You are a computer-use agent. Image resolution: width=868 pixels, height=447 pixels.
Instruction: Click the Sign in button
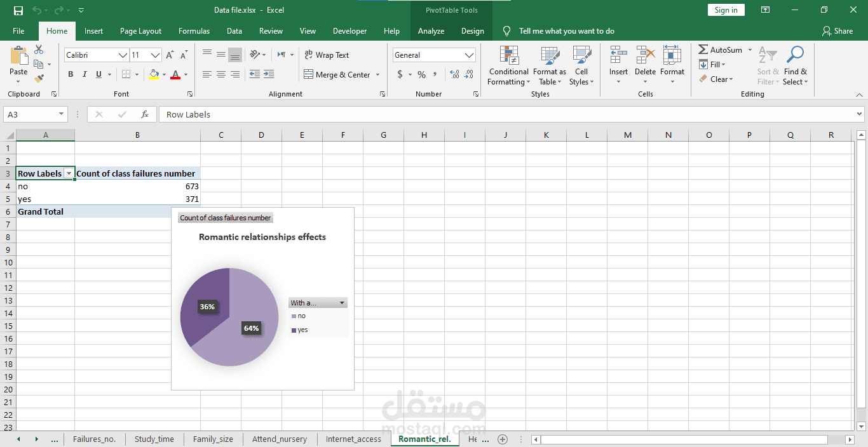726,10
